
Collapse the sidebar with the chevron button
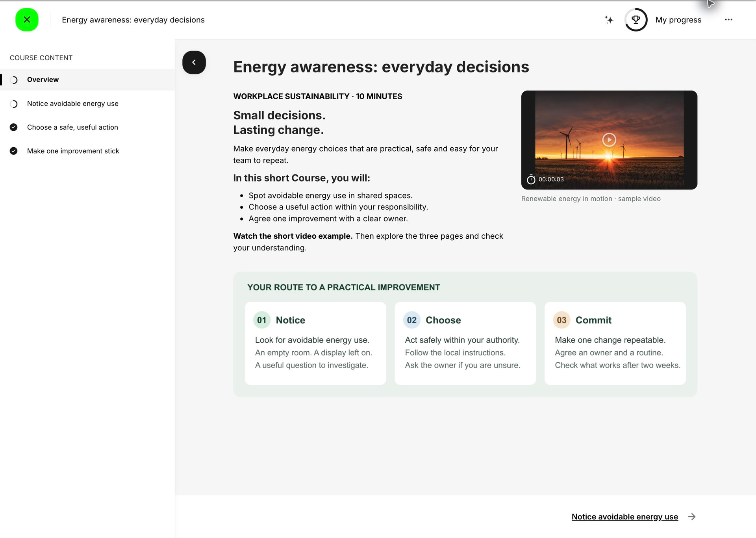point(194,62)
